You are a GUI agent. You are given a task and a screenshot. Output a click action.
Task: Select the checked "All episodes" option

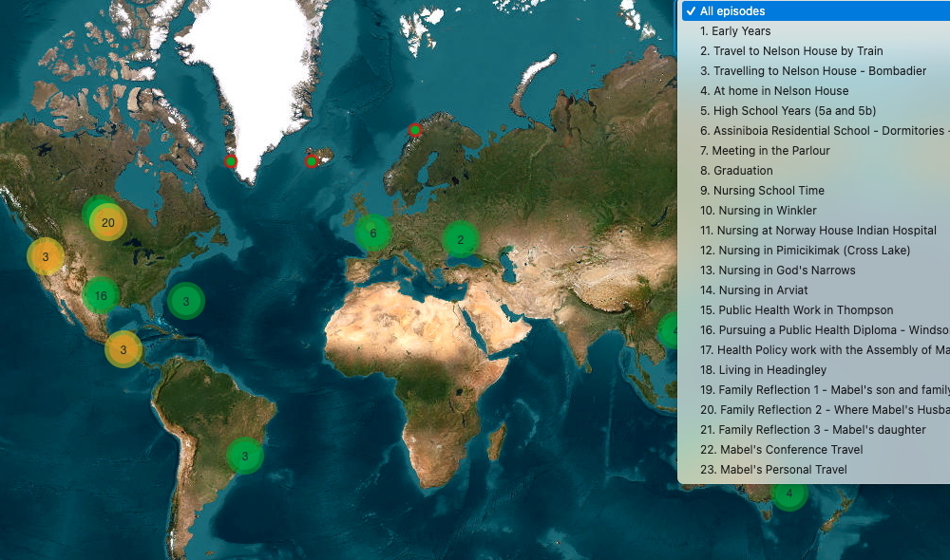coord(731,11)
